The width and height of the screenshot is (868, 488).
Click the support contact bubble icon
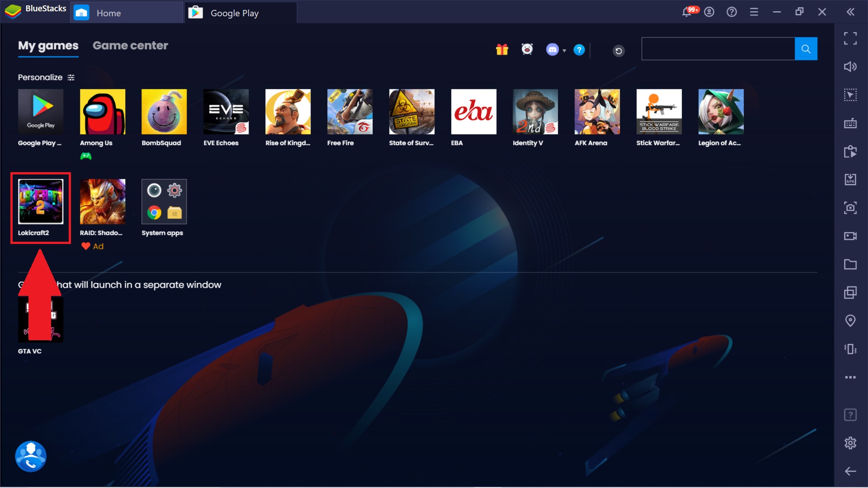click(x=31, y=456)
